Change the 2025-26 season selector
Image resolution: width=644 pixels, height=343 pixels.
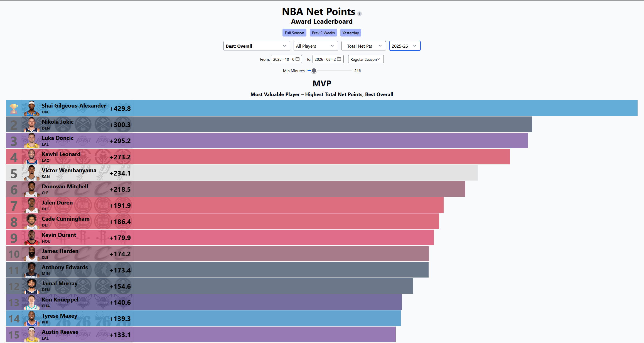(404, 46)
